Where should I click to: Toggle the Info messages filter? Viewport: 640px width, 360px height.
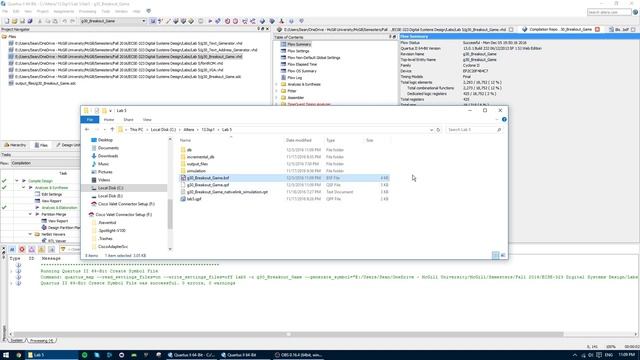pos(51,249)
